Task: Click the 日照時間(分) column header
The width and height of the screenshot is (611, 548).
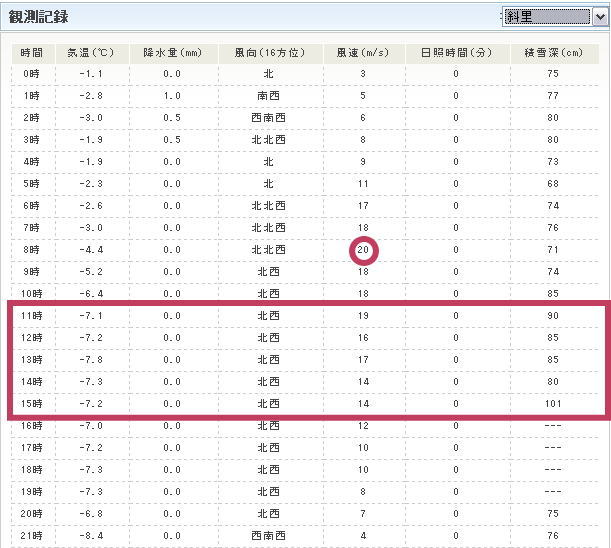Action: [455, 53]
